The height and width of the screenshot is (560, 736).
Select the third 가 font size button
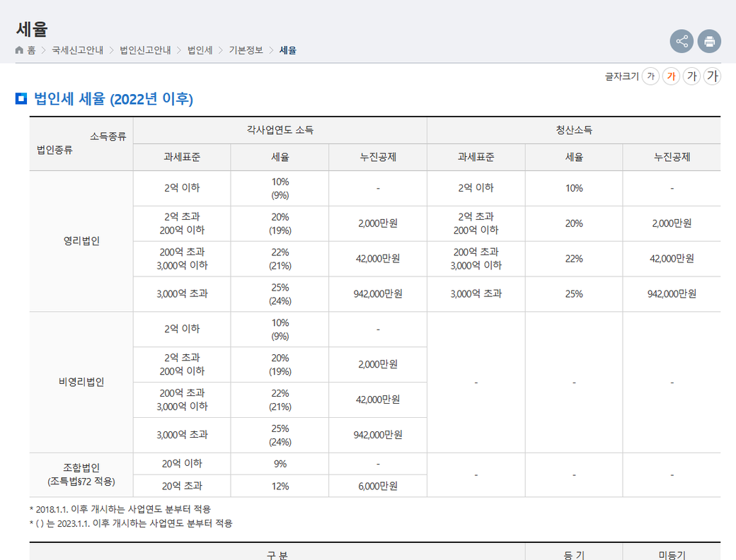(691, 76)
